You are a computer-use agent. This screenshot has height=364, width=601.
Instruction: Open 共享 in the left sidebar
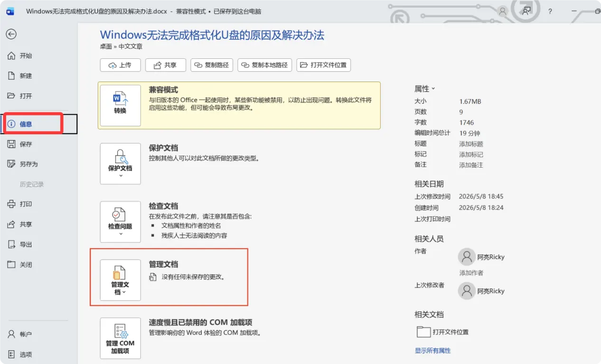(x=26, y=224)
